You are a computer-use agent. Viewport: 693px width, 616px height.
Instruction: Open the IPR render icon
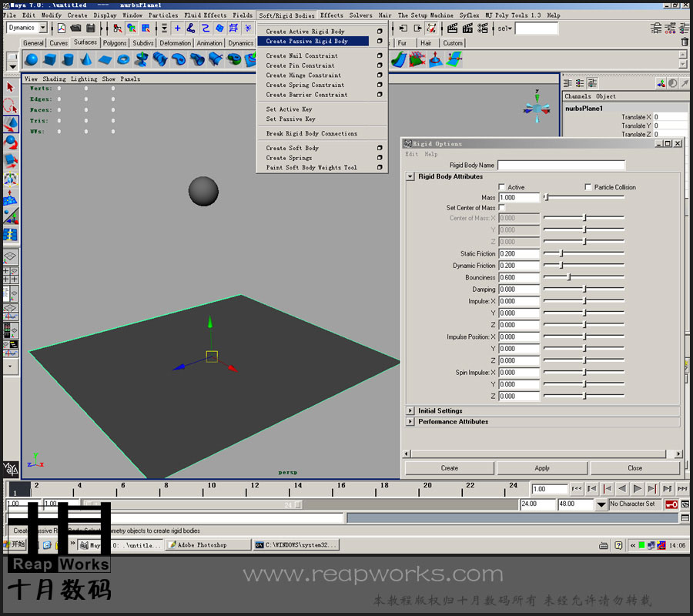tap(467, 28)
